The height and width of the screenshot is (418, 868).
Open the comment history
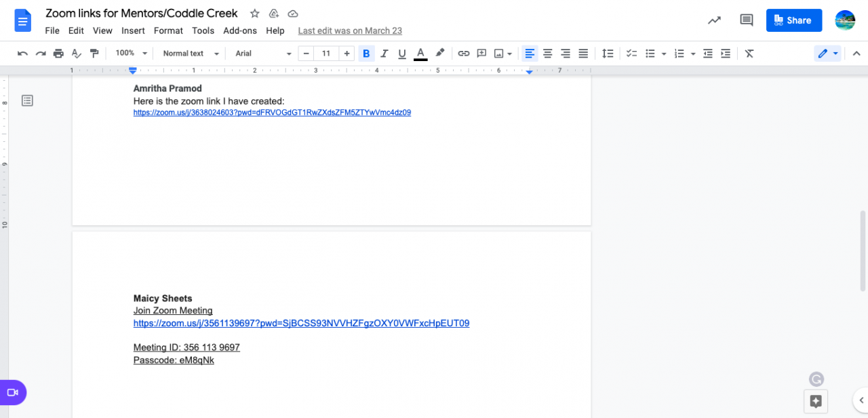pos(747,20)
